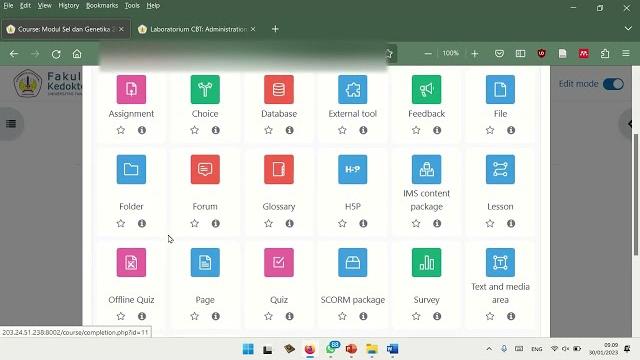Open a new browser tab
The width and height of the screenshot is (640, 360).
pos(275,29)
